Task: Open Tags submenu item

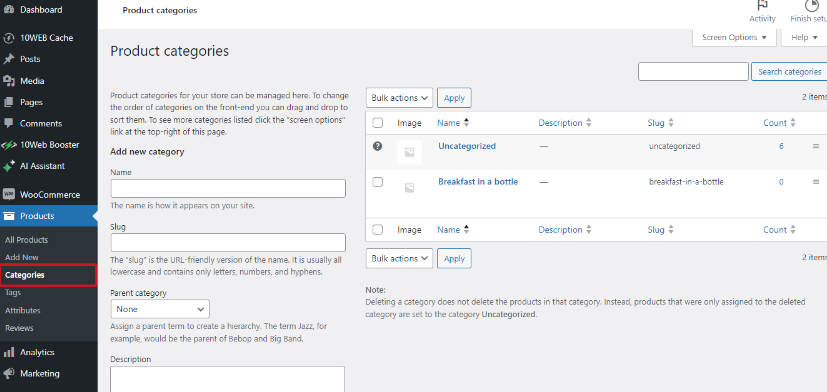Action: point(13,292)
